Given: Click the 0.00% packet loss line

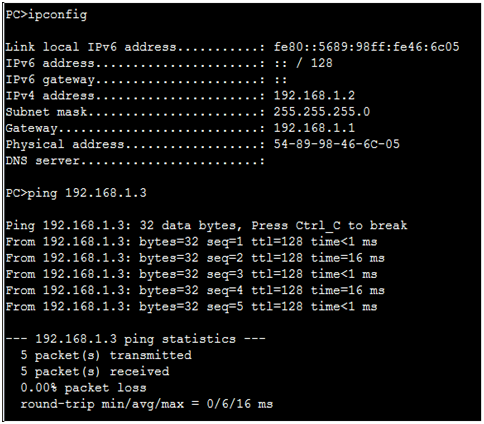Looking at the screenshot, I should 83,388.
